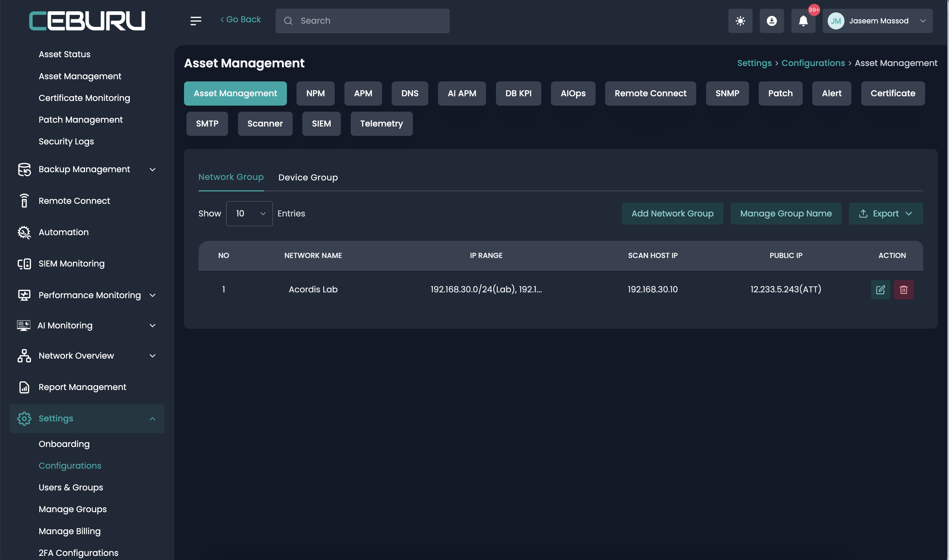Click the Automation gear icon in the sidebar
Image resolution: width=949 pixels, height=560 pixels.
(x=24, y=232)
